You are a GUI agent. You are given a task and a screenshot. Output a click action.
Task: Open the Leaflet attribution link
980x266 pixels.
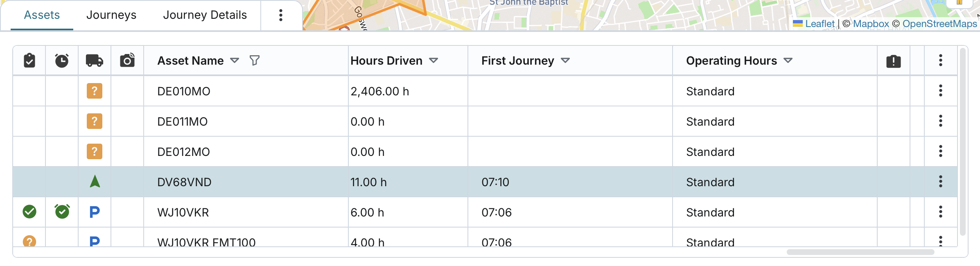[820, 24]
